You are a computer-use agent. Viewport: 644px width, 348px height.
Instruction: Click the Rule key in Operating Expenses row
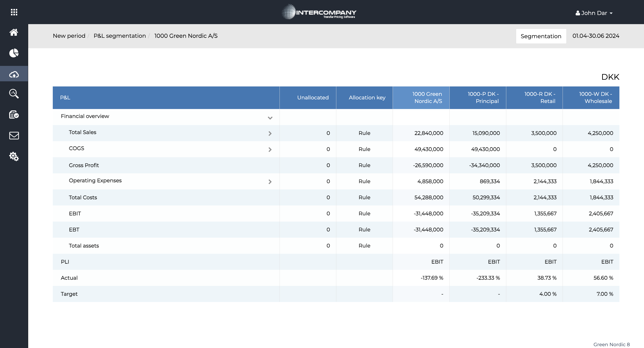pyautogui.click(x=364, y=181)
